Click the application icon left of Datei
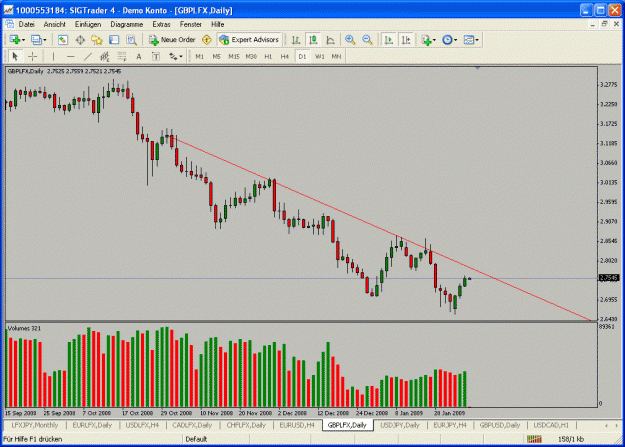The image size is (625, 447). tap(9, 24)
